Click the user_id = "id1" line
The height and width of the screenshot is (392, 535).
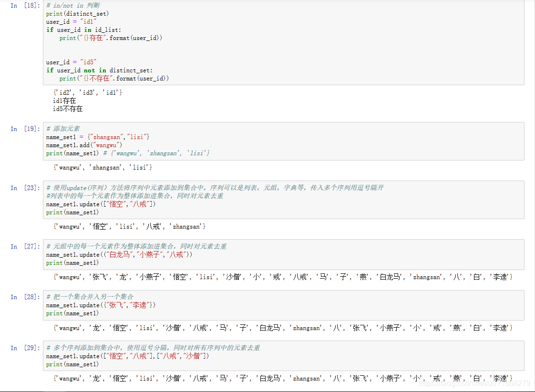point(72,22)
